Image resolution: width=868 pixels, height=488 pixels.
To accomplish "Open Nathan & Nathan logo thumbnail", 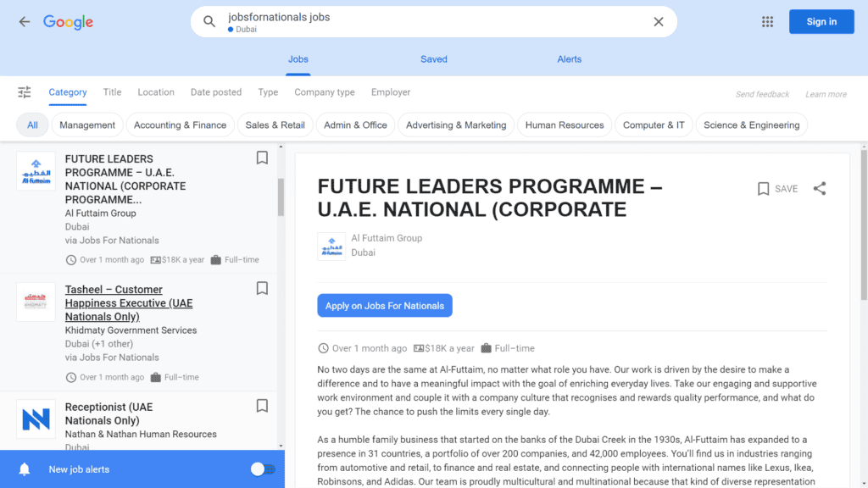I will tap(36, 419).
